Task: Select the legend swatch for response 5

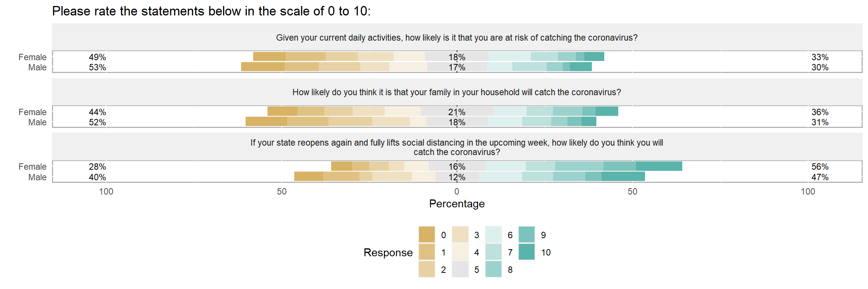Action: click(x=460, y=269)
